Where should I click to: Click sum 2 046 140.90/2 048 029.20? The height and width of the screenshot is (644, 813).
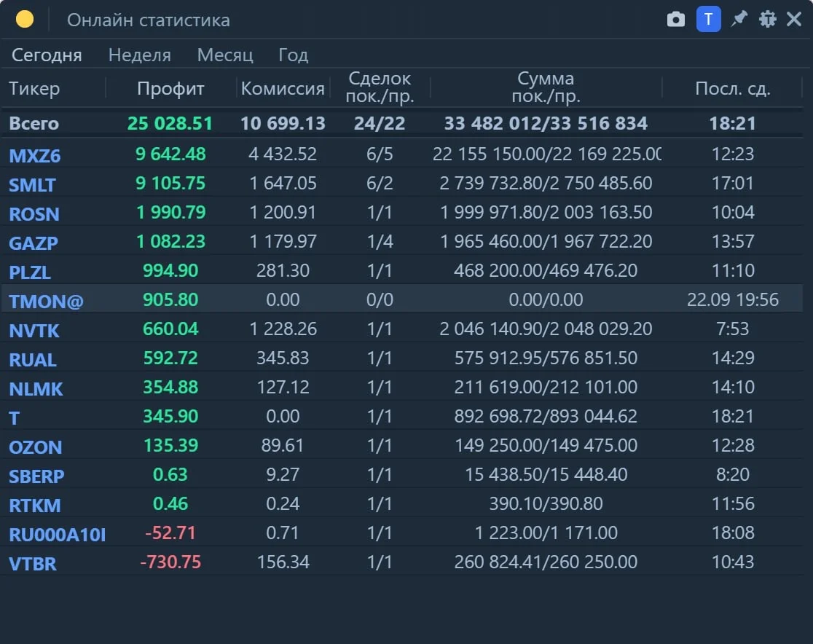[x=546, y=329]
